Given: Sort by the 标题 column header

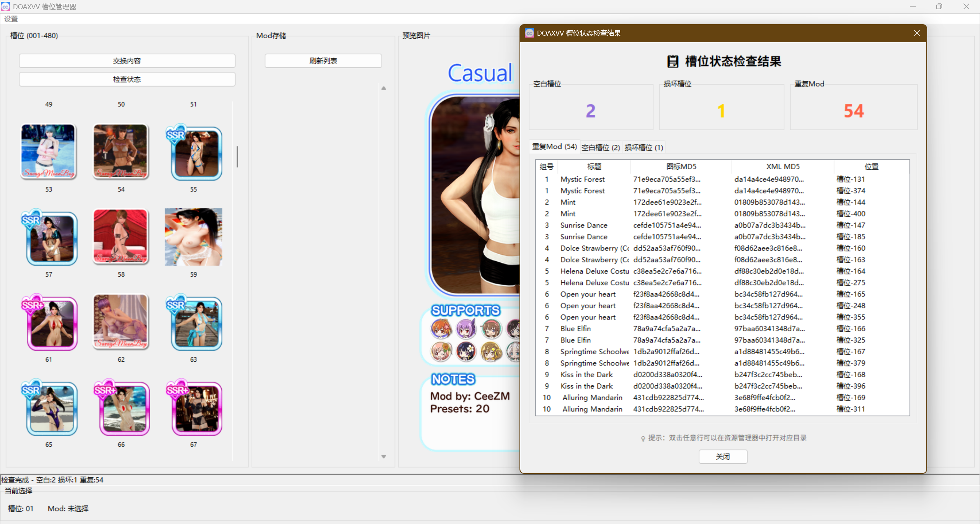Looking at the screenshot, I should (x=594, y=167).
